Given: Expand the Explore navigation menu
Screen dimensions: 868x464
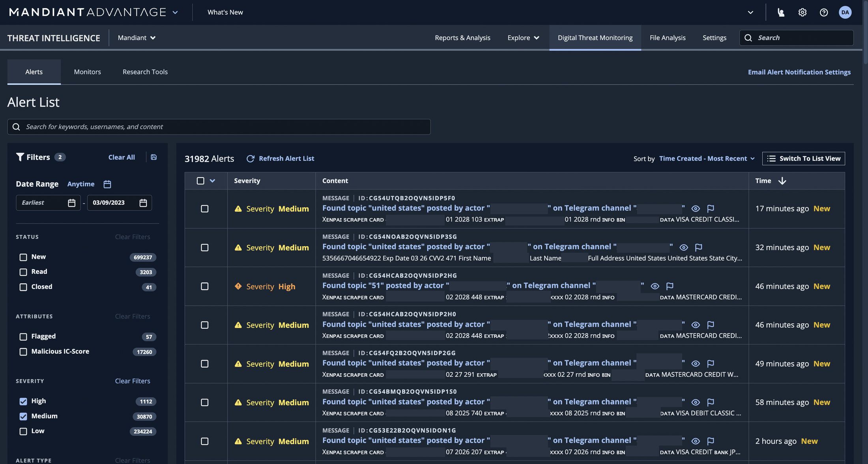Looking at the screenshot, I should click(x=523, y=37).
